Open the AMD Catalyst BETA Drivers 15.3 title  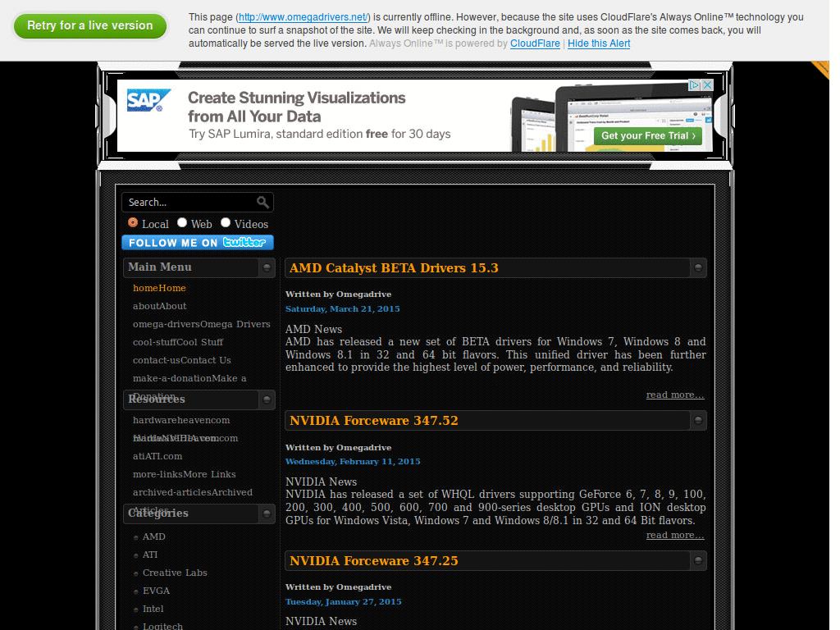[394, 268]
